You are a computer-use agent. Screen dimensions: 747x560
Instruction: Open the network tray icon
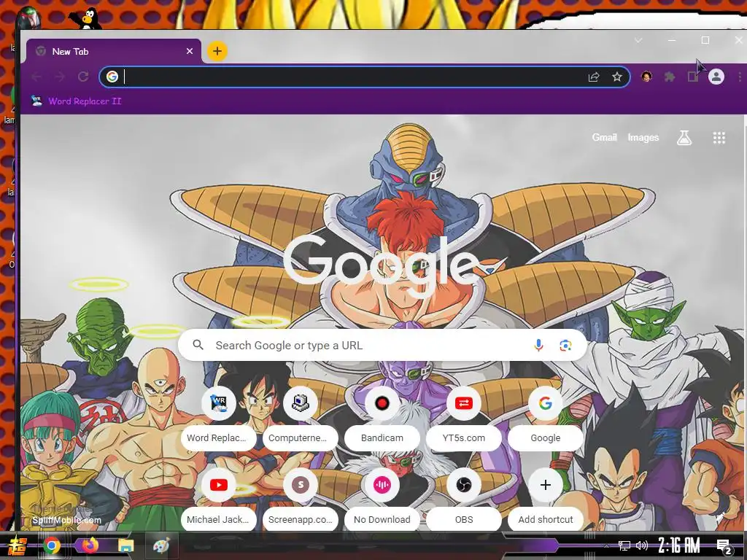(624, 545)
